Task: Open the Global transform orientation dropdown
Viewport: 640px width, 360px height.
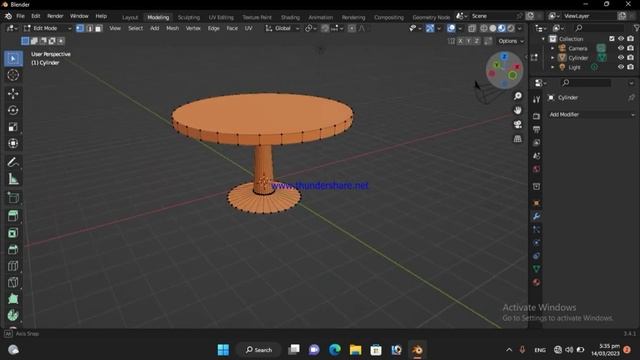Action: click(282, 28)
